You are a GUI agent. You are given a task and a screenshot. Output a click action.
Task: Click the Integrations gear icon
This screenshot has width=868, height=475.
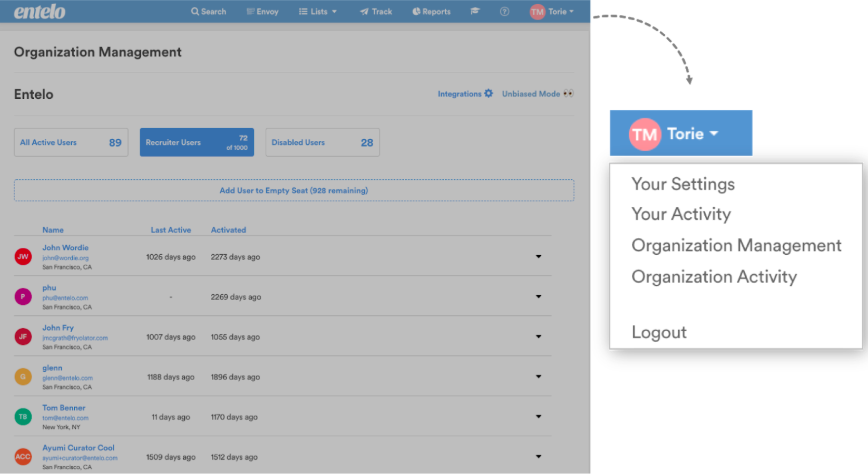(x=488, y=94)
